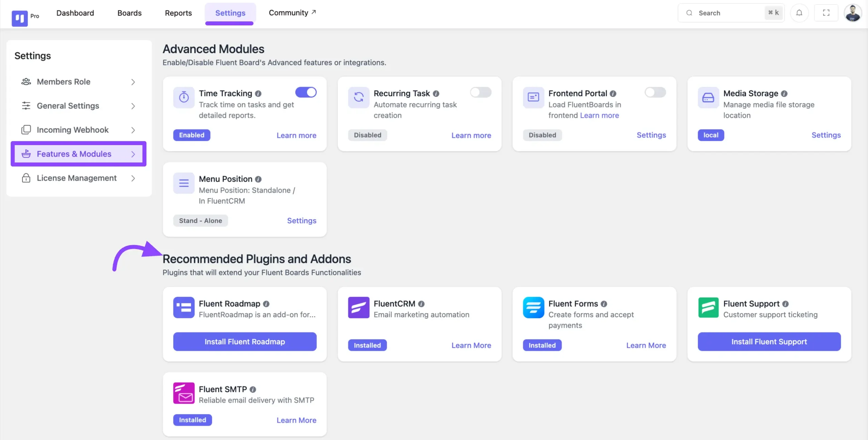Screen dimensions: 868x440
Task: Show info tooltip for Fluent SMTP
Action: (x=253, y=389)
